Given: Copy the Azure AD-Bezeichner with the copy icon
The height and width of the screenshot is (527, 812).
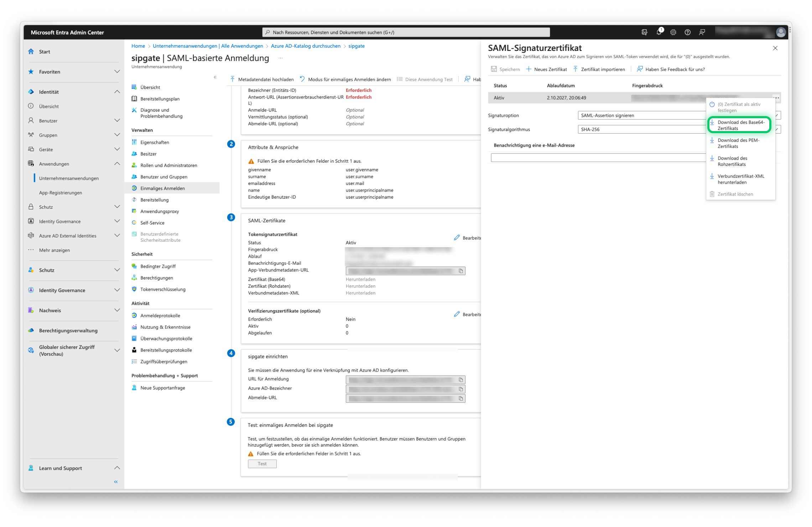Looking at the screenshot, I should pos(461,389).
